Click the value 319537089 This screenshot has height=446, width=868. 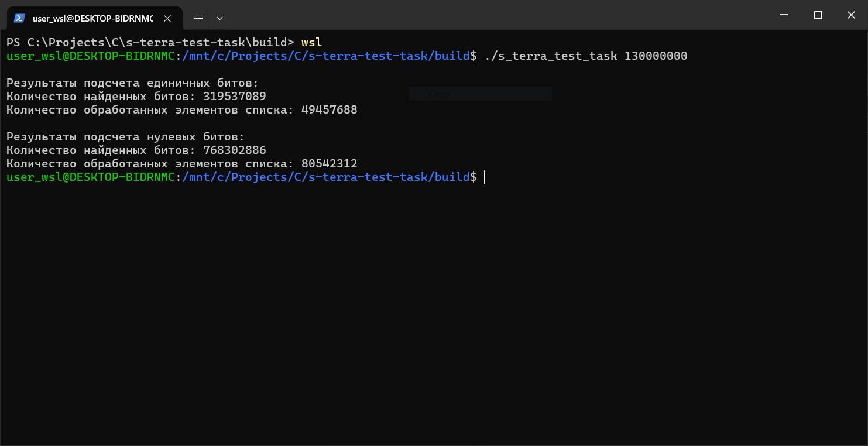[235, 97]
